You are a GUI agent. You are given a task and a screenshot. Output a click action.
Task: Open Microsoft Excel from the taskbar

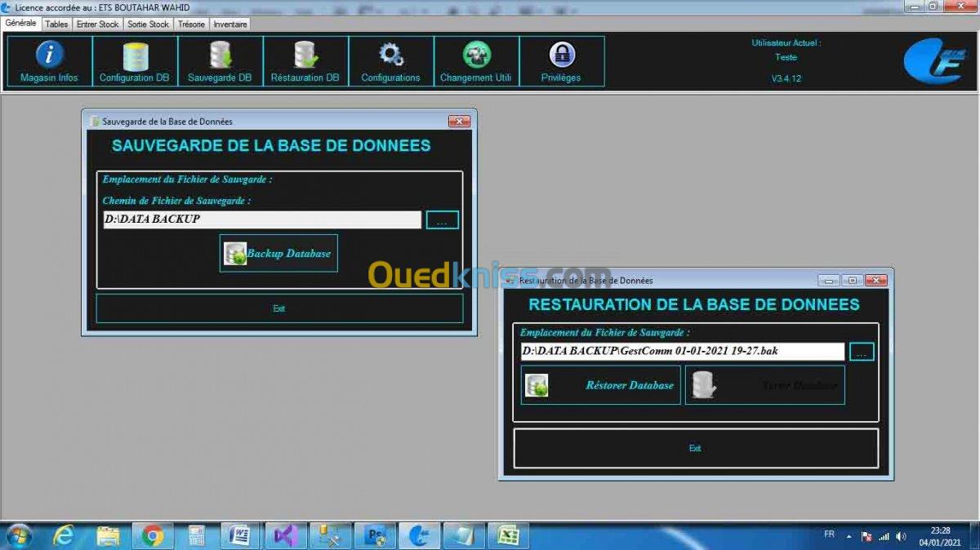(509, 535)
